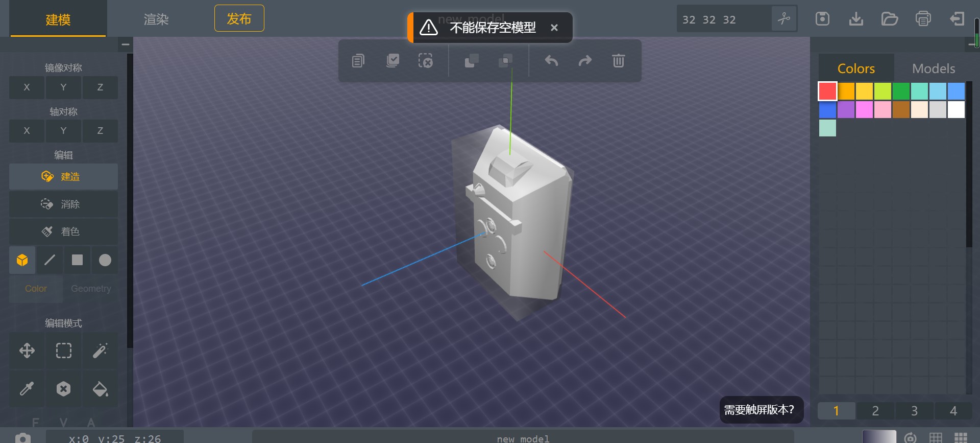Click the send-to-back overlap icon
The height and width of the screenshot is (443, 980).
(x=505, y=61)
